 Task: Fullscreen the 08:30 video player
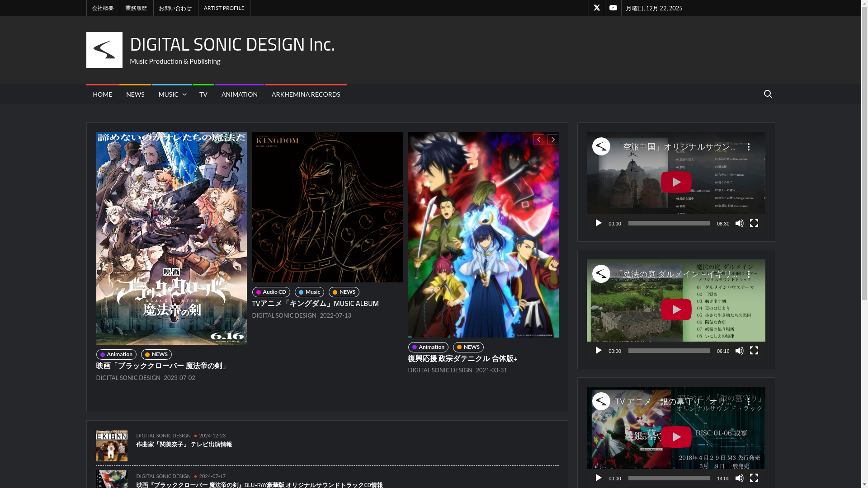point(754,223)
